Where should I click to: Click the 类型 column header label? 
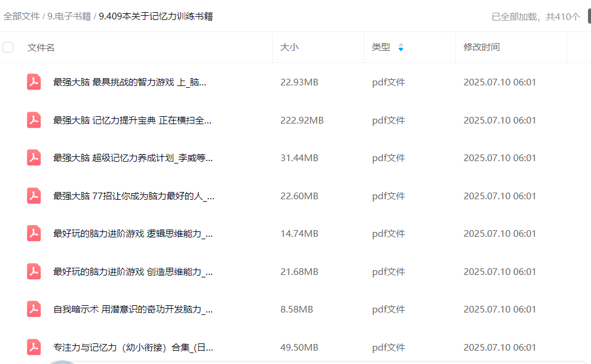click(381, 47)
